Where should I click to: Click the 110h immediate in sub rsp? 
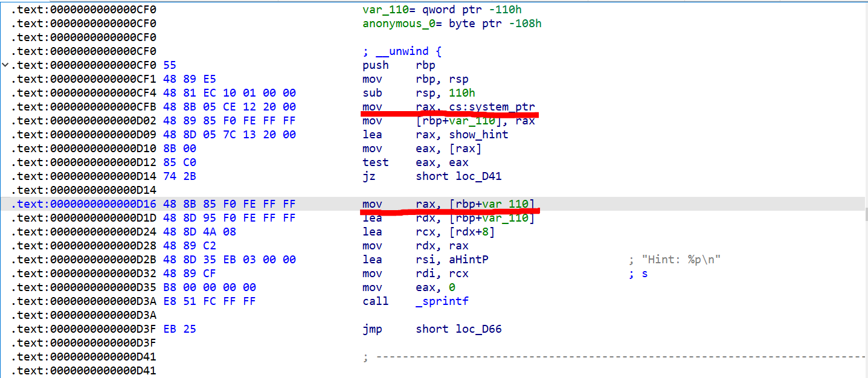(x=462, y=93)
